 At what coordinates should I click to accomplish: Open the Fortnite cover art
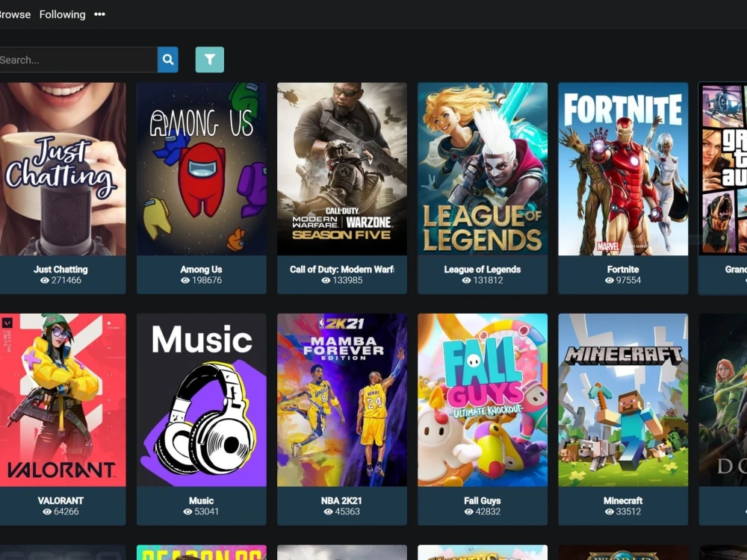tap(623, 169)
